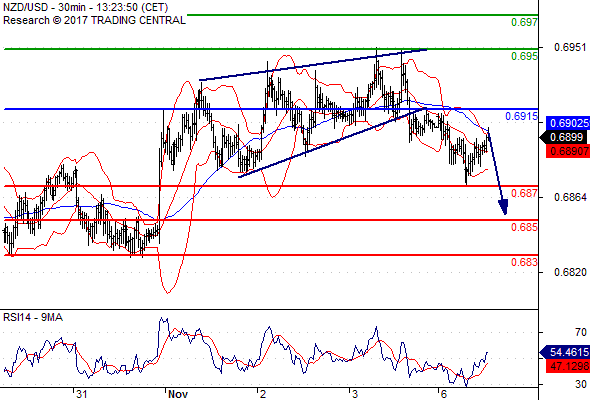
Task: Click the 0.6951 price axis value
Action: (570, 47)
